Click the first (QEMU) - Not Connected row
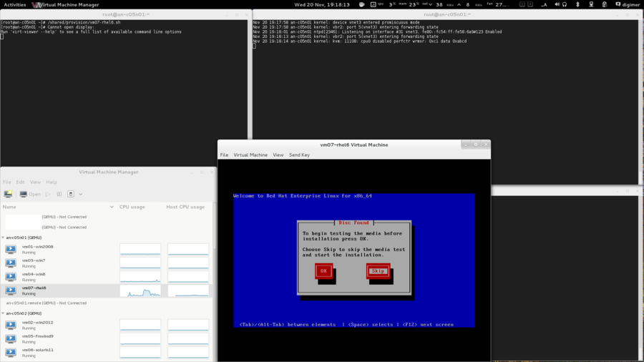Image resolution: width=644 pixels, height=362 pixels. point(64,217)
